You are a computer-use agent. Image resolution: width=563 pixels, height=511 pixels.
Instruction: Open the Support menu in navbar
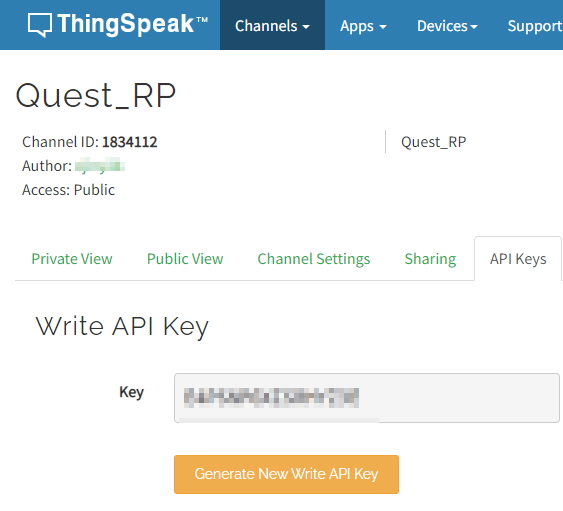pyautogui.click(x=535, y=26)
